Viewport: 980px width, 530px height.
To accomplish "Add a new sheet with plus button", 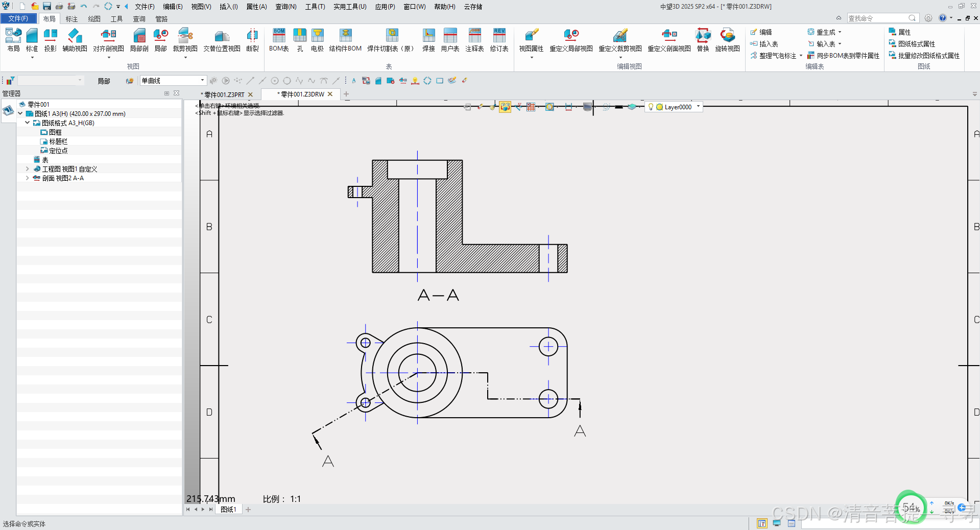I will [x=248, y=509].
